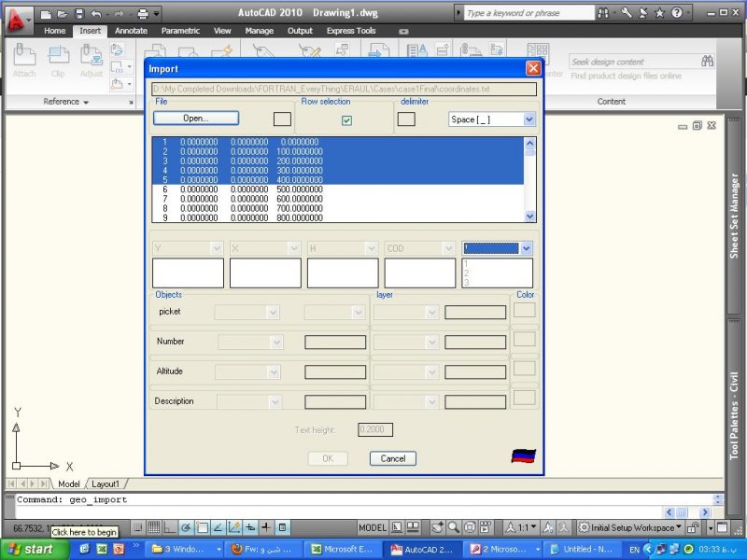Open the X column dropdown

(x=294, y=248)
